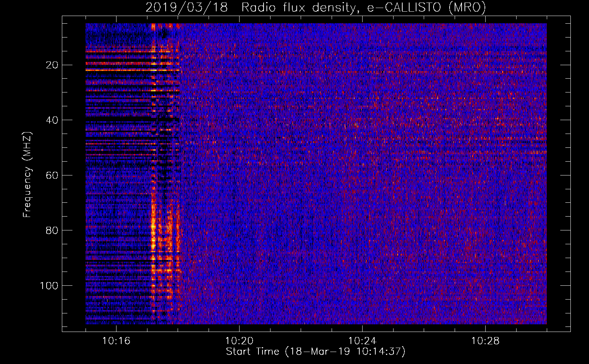The height and width of the screenshot is (364, 589).
Task: Click the 10:24 time tick label
Action: click(x=362, y=341)
